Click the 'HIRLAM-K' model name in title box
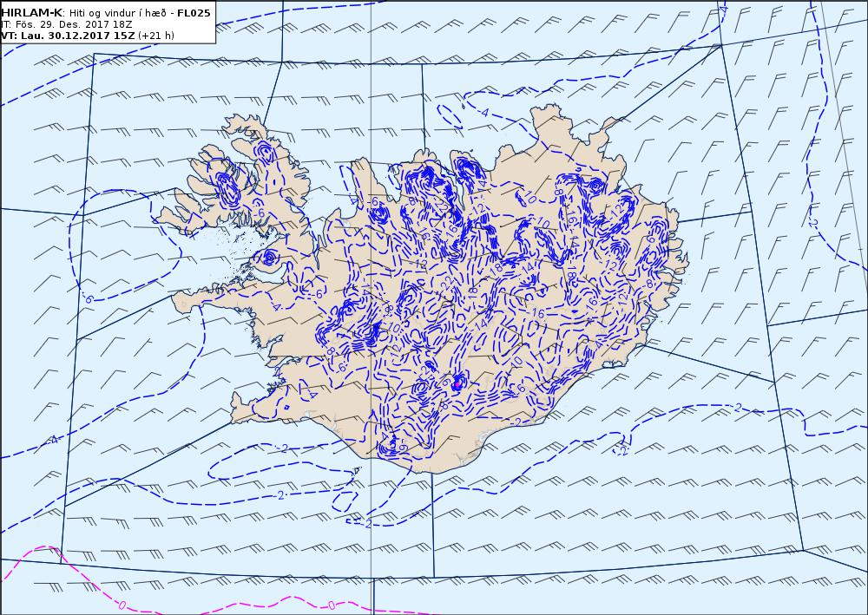The image size is (868, 615). (33, 13)
